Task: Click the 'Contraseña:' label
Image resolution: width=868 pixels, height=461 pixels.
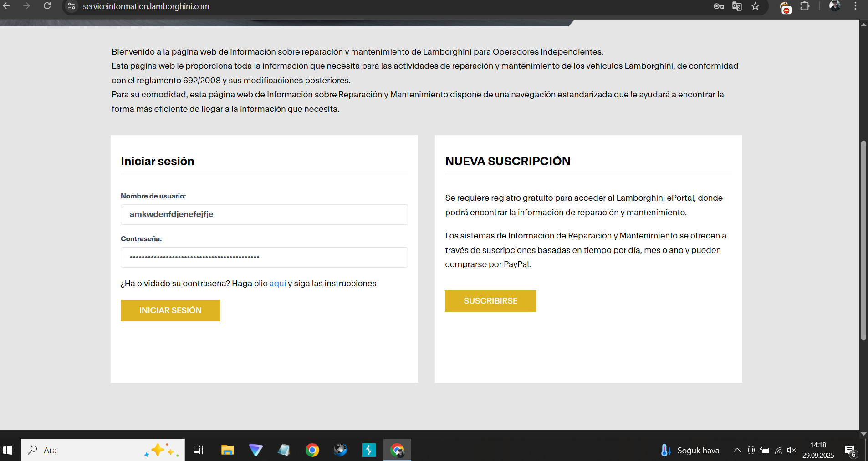Action: pos(141,239)
